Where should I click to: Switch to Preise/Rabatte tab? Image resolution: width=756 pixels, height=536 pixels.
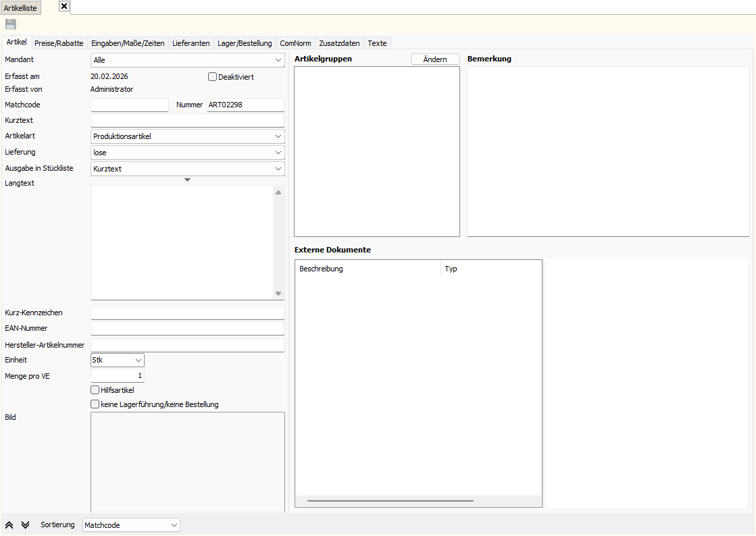(x=59, y=43)
